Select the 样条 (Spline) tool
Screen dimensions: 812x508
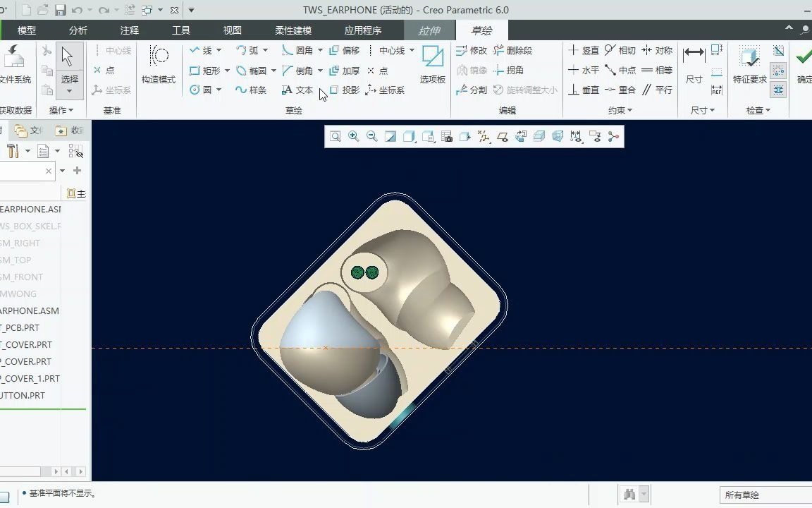click(x=251, y=90)
